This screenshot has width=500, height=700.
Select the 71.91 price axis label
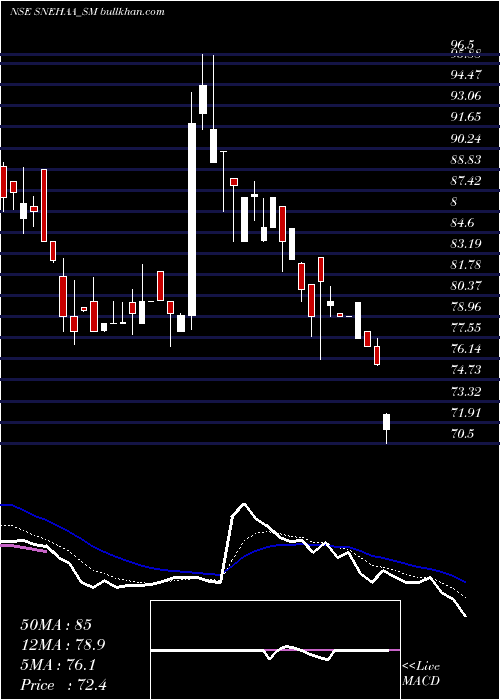click(x=466, y=412)
